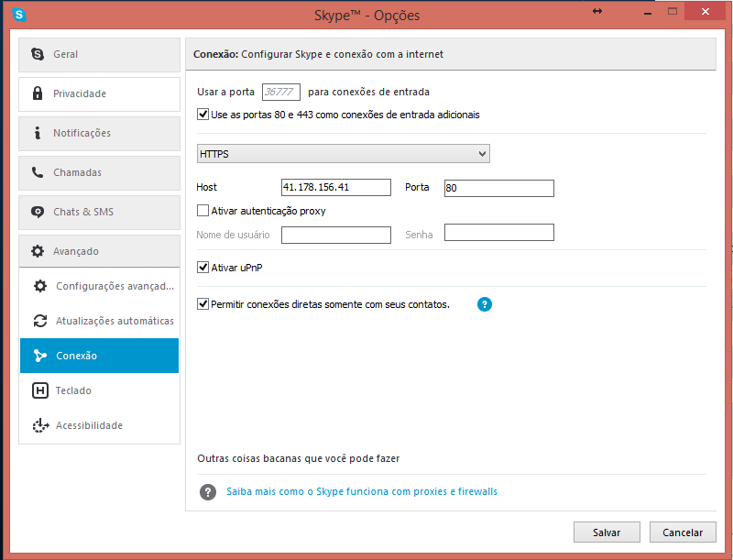Click blue help icon beside direct connections

(485, 304)
